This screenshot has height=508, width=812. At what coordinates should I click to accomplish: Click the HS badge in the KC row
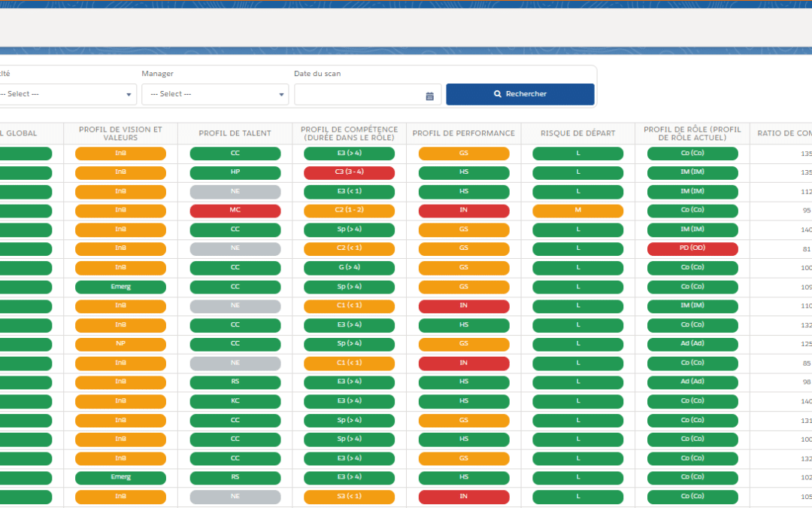[464, 401]
